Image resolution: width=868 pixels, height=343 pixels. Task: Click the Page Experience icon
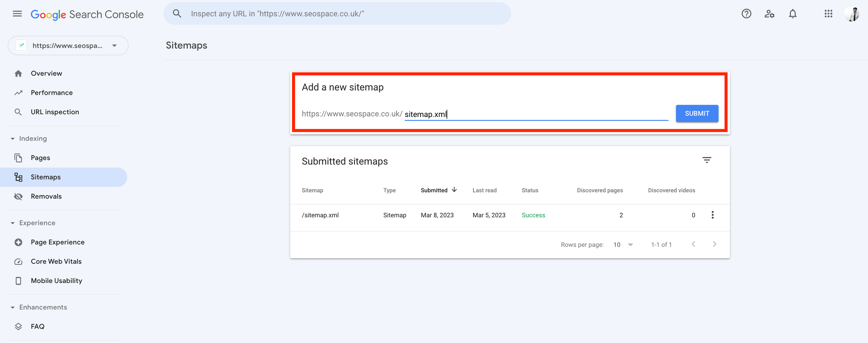click(x=18, y=242)
